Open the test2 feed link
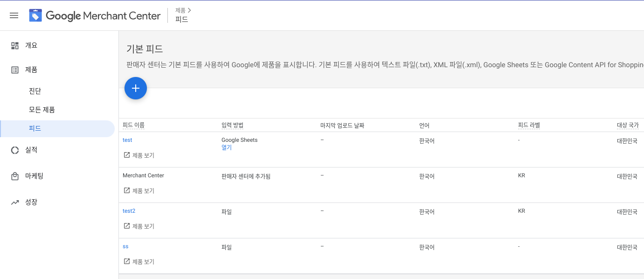Image resolution: width=644 pixels, height=279 pixels. [129, 211]
